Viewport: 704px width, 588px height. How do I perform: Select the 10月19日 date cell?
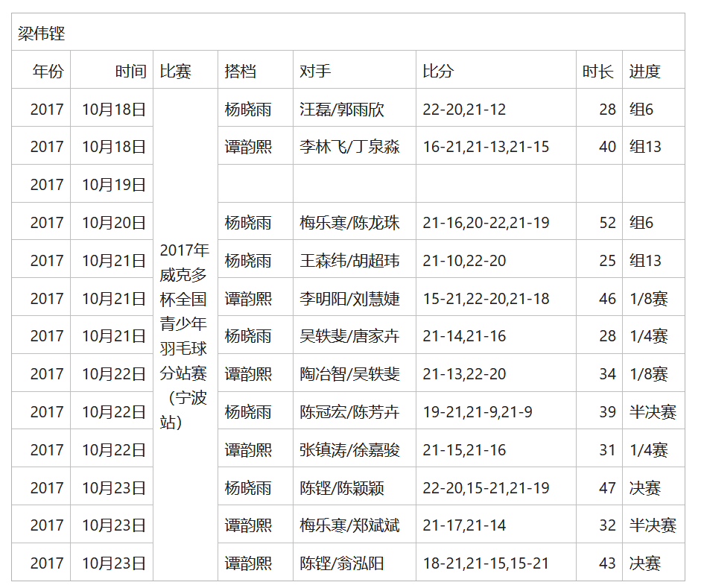click(x=113, y=184)
